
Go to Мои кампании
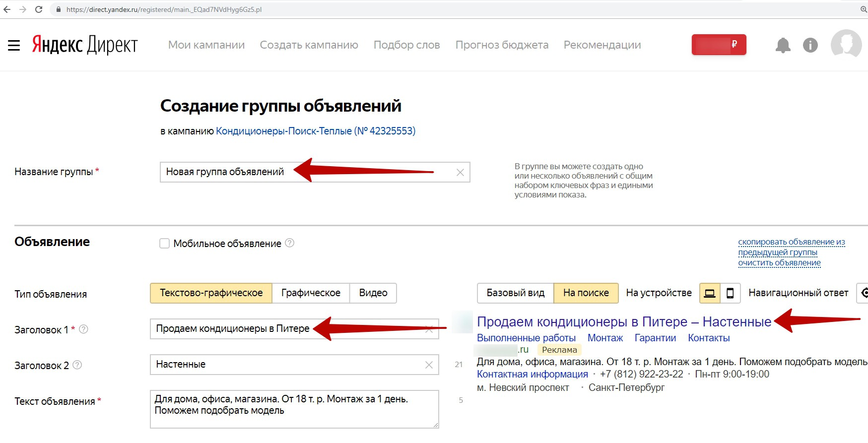tap(206, 45)
